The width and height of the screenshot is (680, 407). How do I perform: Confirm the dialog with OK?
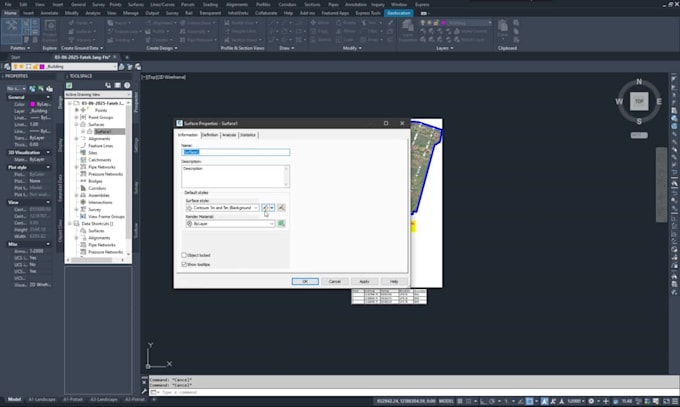pos(305,282)
